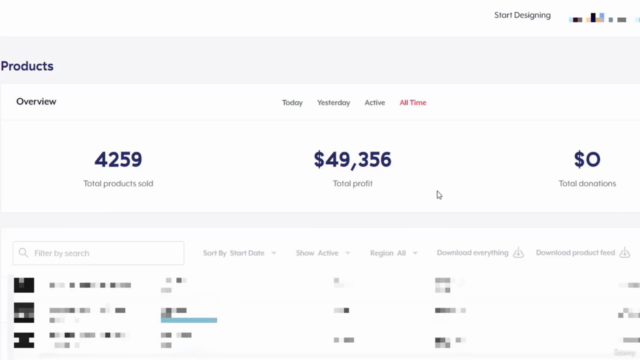Image resolution: width=640 pixels, height=360 pixels.
Task: Click the $49,356 total profit value
Action: tap(352, 159)
